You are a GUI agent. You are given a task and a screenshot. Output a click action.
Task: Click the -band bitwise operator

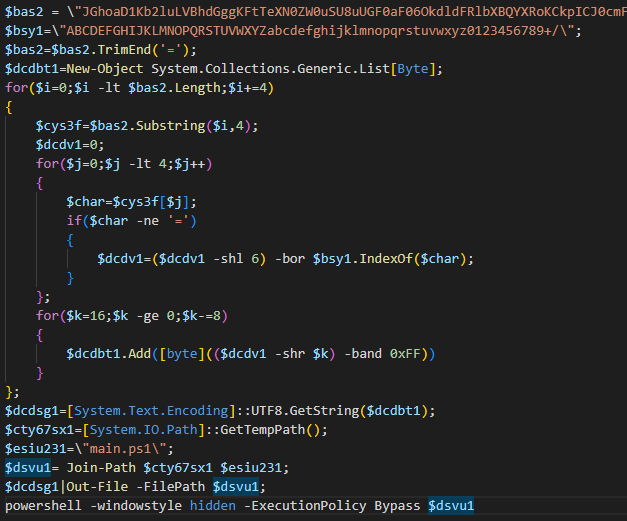(363, 354)
